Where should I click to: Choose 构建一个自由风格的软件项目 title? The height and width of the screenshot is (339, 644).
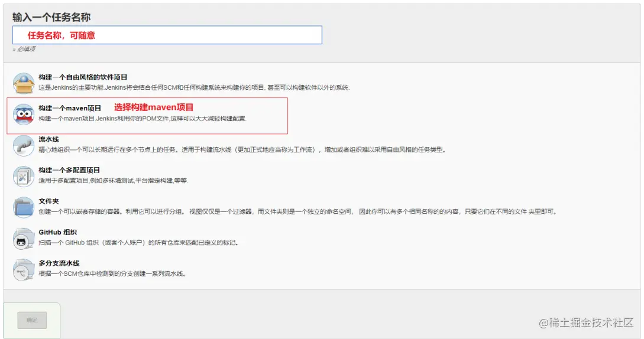pyautogui.click(x=83, y=77)
